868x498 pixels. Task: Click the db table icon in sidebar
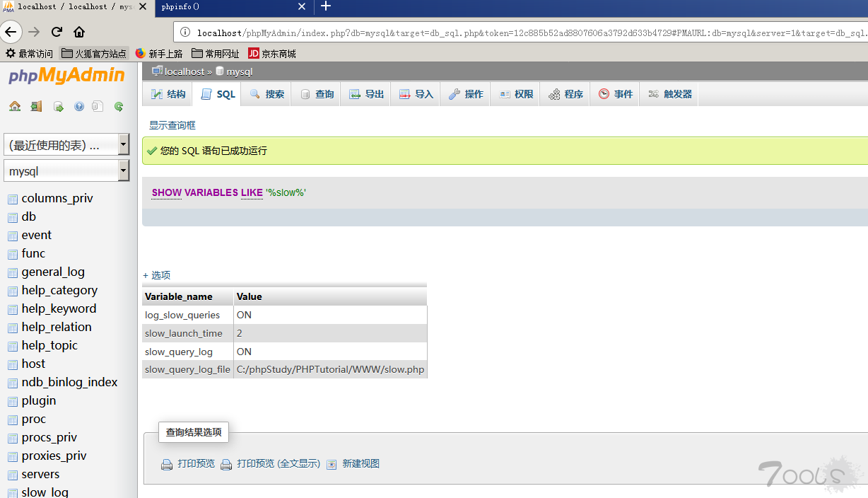pyautogui.click(x=13, y=218)
